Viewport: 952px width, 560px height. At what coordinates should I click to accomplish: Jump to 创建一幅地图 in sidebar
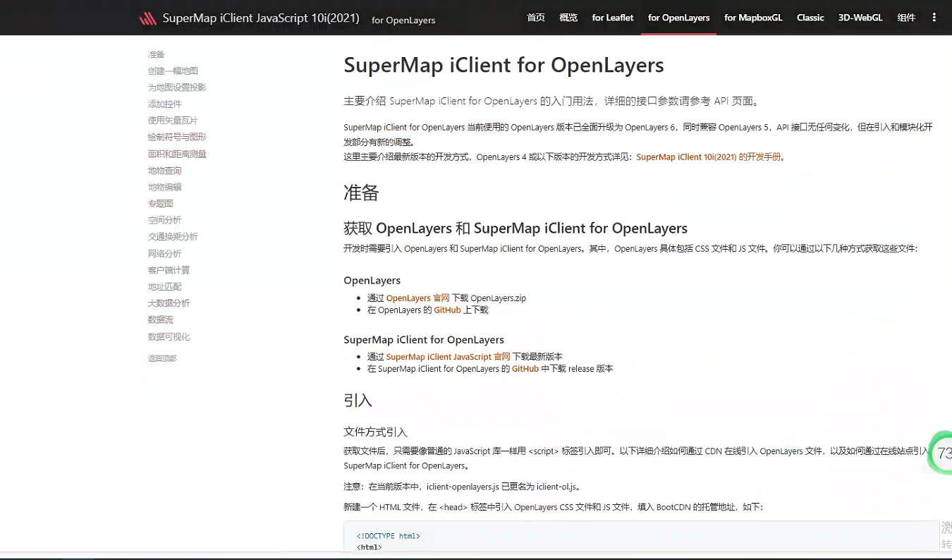click(173, 71)
